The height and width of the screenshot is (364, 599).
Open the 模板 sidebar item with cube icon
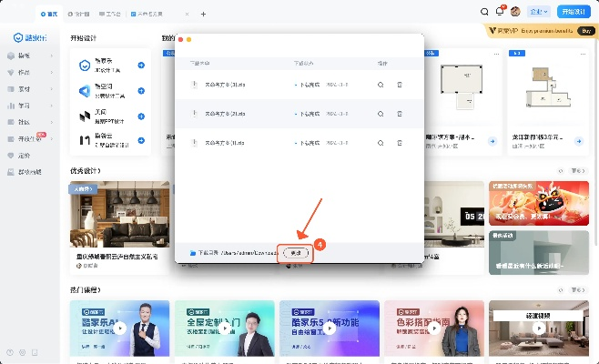pyautogui.click(x=24, y=56)
